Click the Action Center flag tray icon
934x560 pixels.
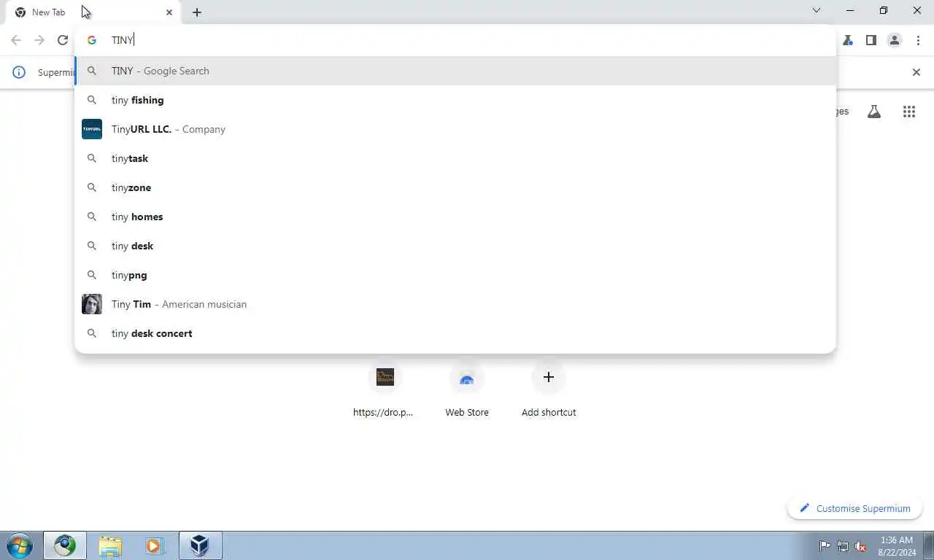[x=825, y=546]
